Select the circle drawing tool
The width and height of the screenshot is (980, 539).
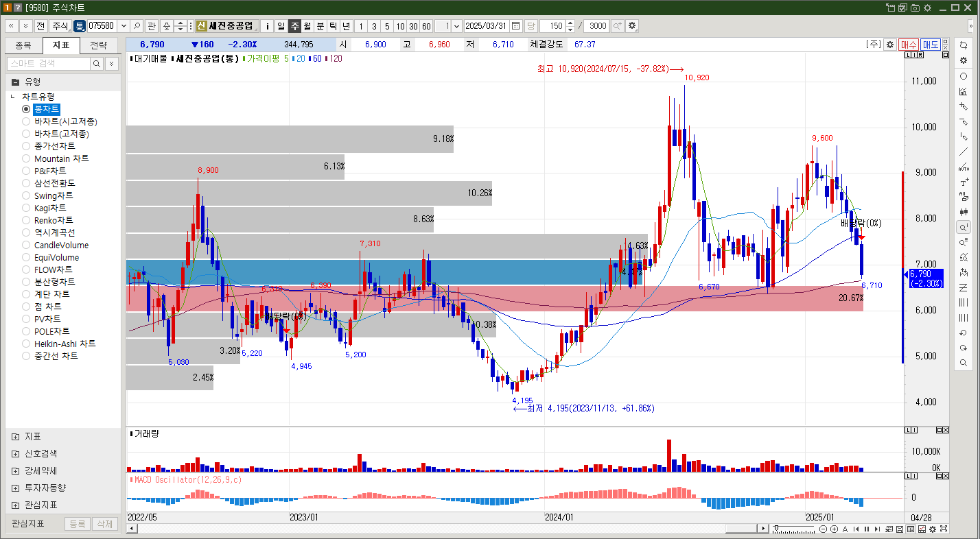(964, 76)
